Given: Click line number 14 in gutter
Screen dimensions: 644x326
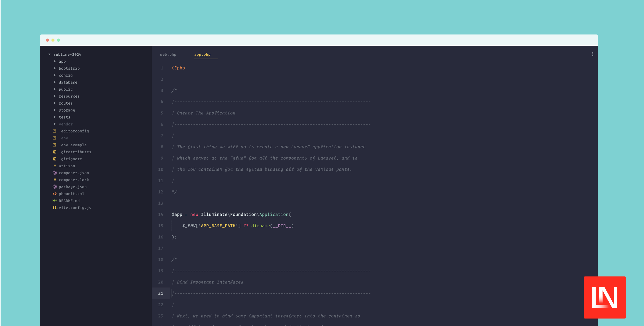Looking at the screenshot, I should tap(161, 214).
